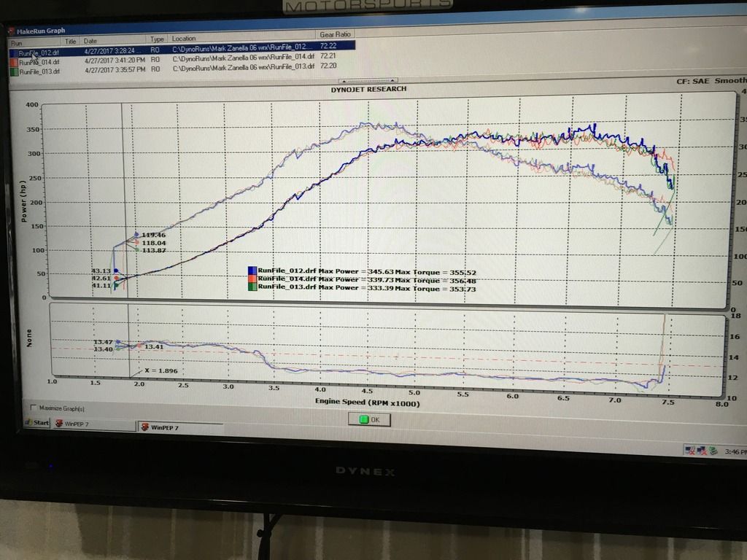Click the Location column header
This screenshot has width=747, height=560.
184,39
